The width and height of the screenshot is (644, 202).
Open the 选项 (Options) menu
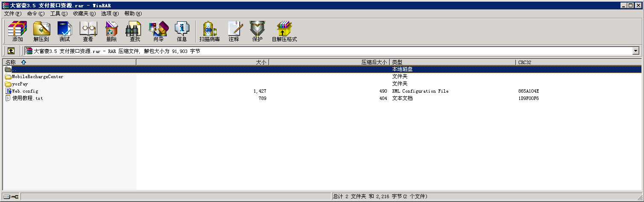tap(110, 14)
